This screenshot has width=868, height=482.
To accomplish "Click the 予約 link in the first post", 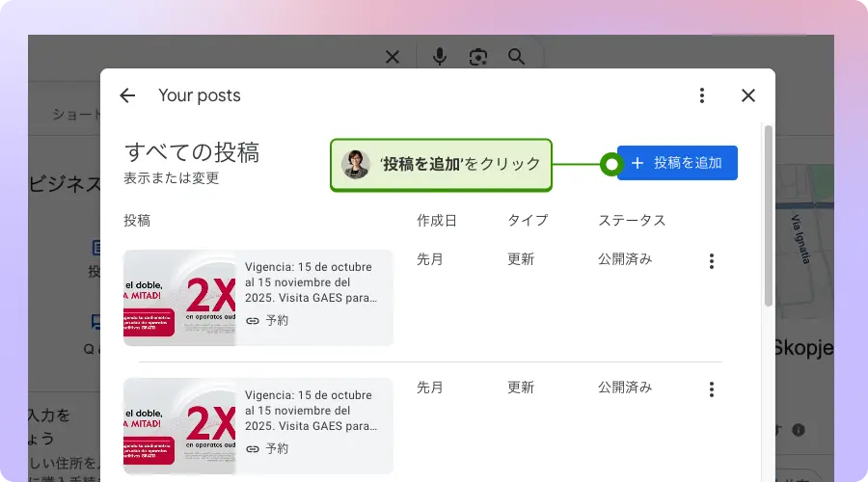I will tap(267, 320).
